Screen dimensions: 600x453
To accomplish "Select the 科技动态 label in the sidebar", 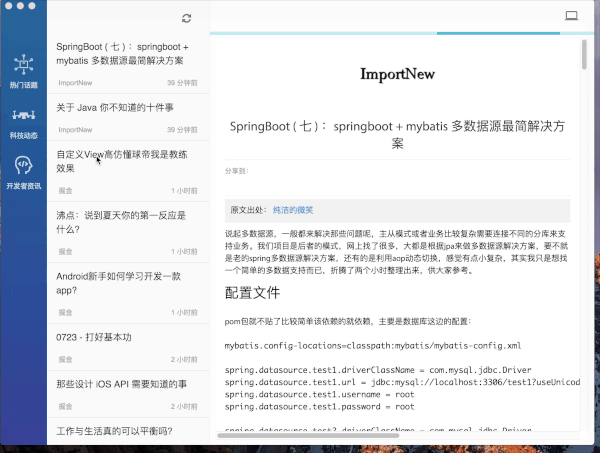I will point(23,135).
